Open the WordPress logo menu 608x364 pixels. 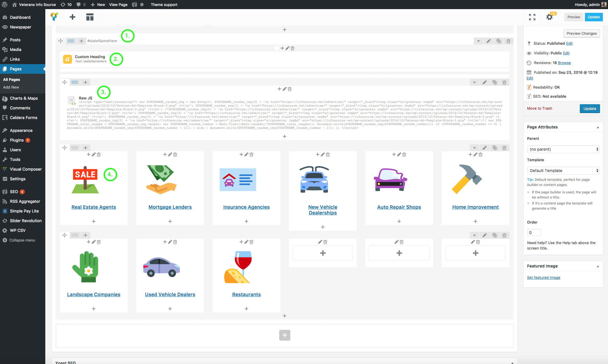(5, 5)
